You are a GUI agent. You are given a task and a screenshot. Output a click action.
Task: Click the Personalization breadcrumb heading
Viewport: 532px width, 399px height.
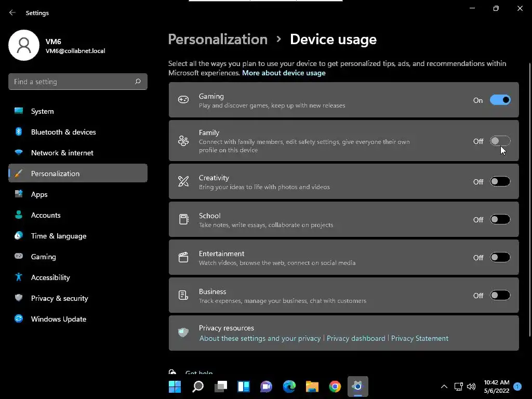(218, 39)
